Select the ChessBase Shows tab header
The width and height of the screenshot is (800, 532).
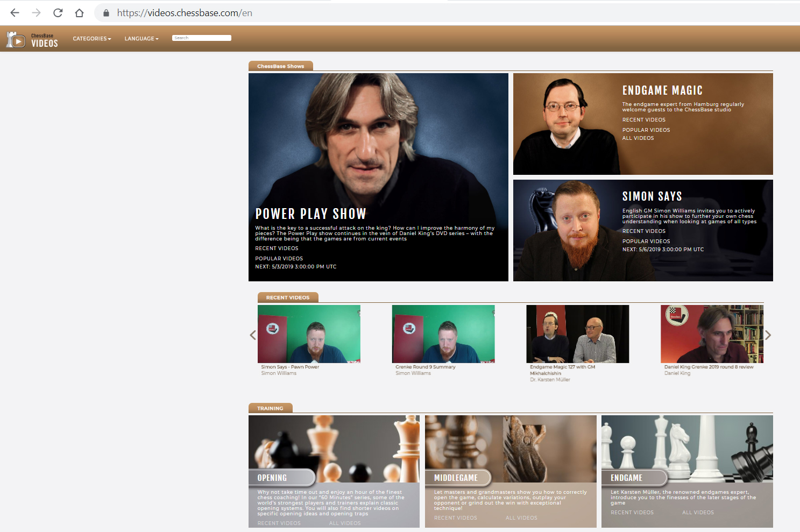click(x=281, y=66)
